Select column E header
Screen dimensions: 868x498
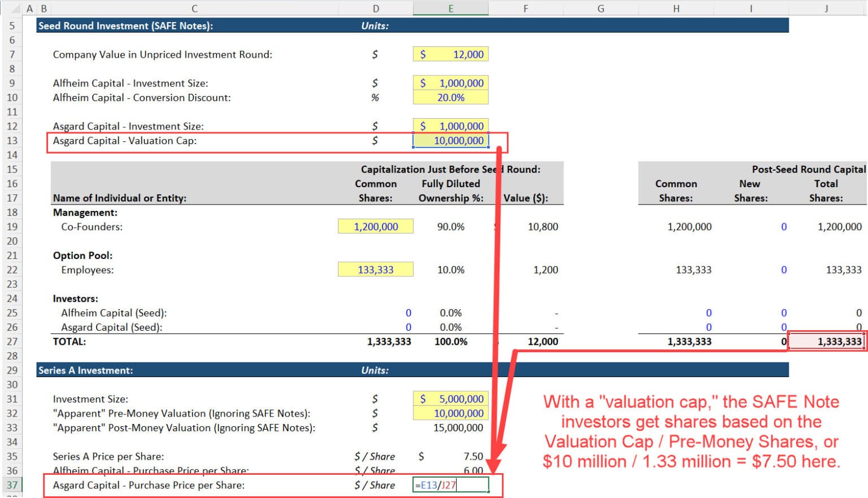(x=450, y=8)
